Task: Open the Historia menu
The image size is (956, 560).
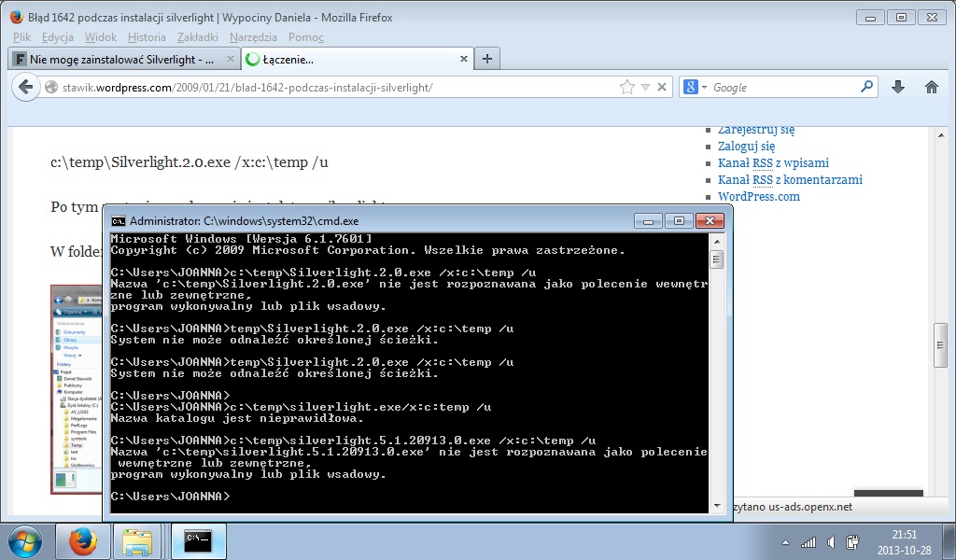Action: tap(147, 37)
